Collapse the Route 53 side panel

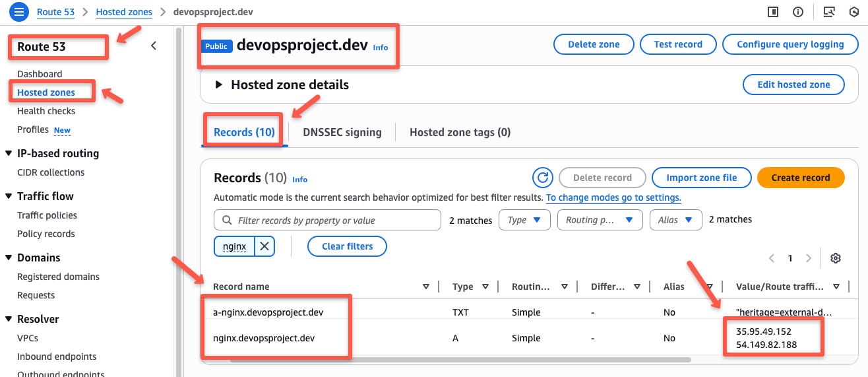tap(154, 46)
